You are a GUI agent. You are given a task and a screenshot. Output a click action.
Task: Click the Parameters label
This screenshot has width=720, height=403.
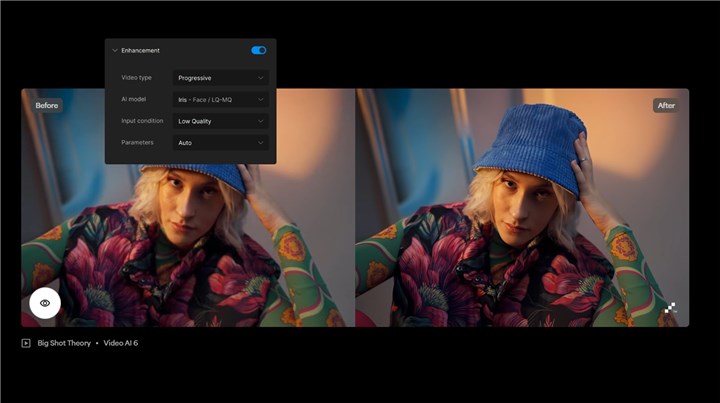coord(138,143)
